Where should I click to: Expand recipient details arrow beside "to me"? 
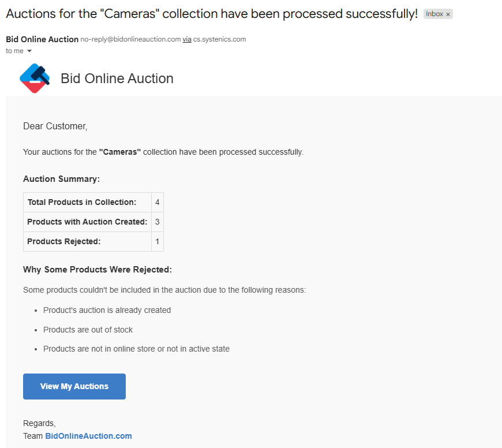[x=29, y=51]
